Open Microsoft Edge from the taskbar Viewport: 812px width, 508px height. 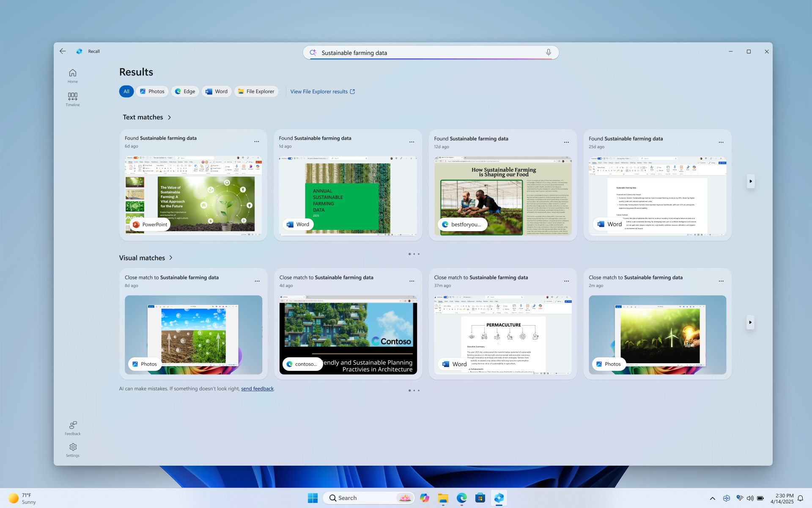pyautogui.click(x=461, y=498)
